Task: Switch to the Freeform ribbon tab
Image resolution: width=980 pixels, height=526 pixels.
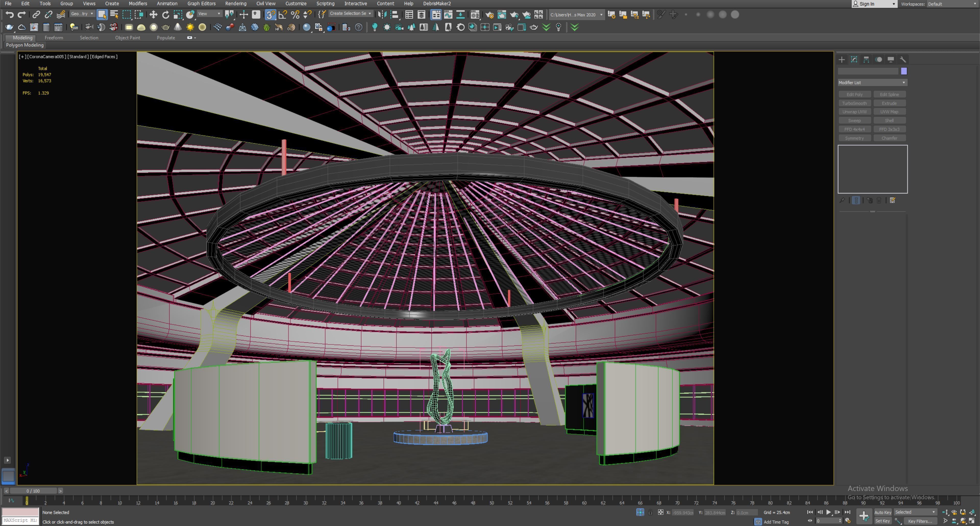Action: pyautogui.click(x=54, y=38)
